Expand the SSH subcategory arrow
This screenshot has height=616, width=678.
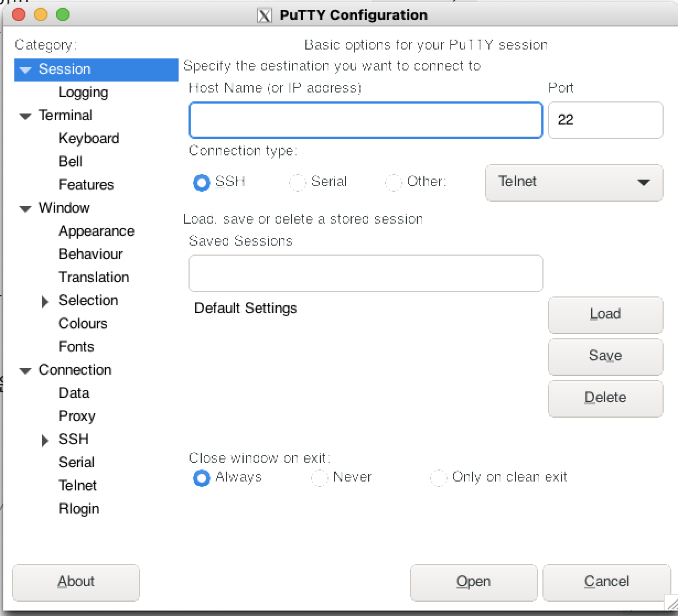[45, 440]
